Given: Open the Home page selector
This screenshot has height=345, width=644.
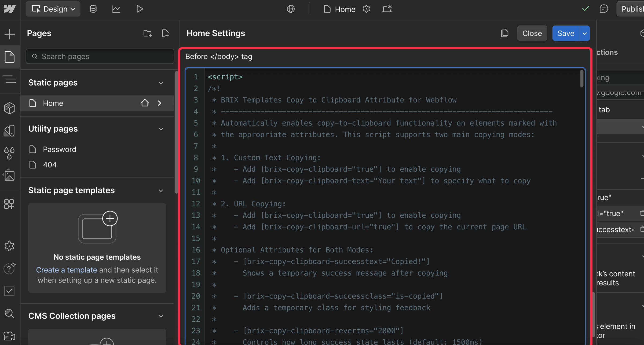Looking at the screenshot, I should point(339,9).
